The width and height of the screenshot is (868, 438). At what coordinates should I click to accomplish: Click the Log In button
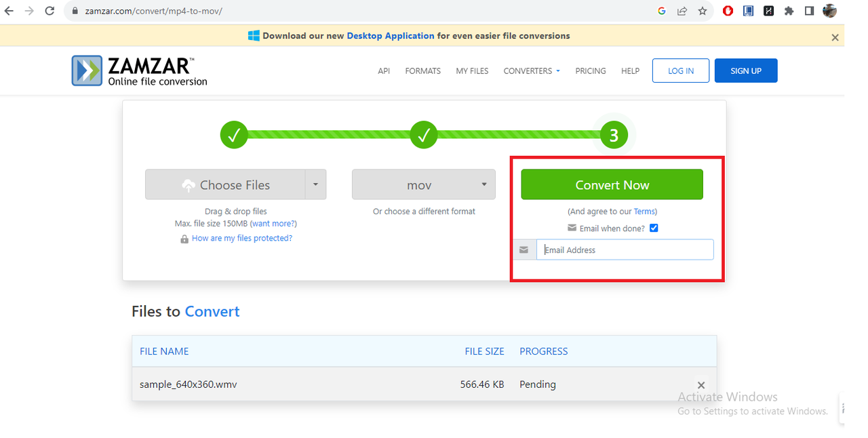pyautogui.click(x=681, y=71)
